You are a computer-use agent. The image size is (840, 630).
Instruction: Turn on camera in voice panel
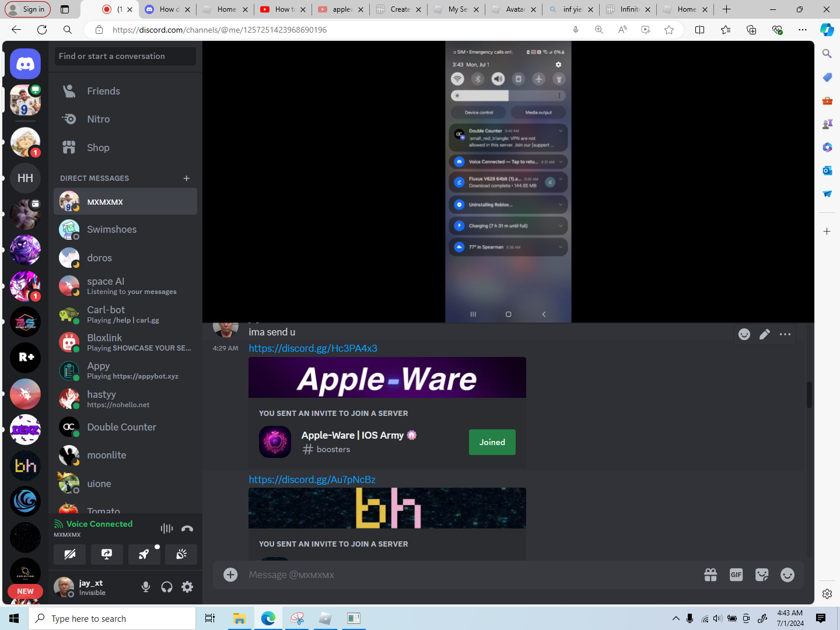pos(70,554)
